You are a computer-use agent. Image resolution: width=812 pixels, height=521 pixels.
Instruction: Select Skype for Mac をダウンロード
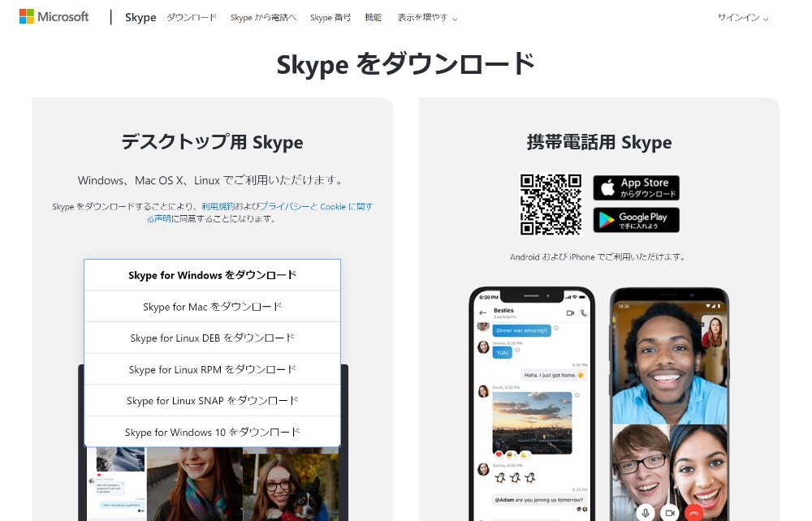(x=212, y=307)
